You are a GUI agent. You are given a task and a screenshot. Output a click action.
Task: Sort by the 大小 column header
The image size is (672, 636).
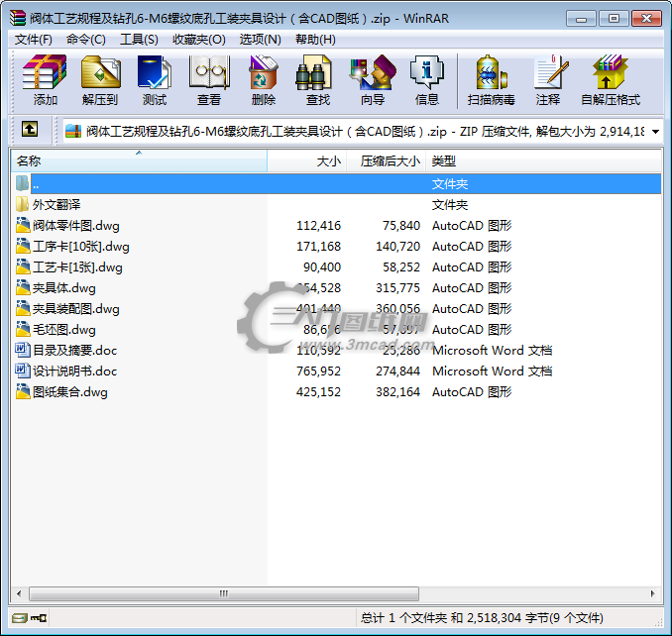307,161
